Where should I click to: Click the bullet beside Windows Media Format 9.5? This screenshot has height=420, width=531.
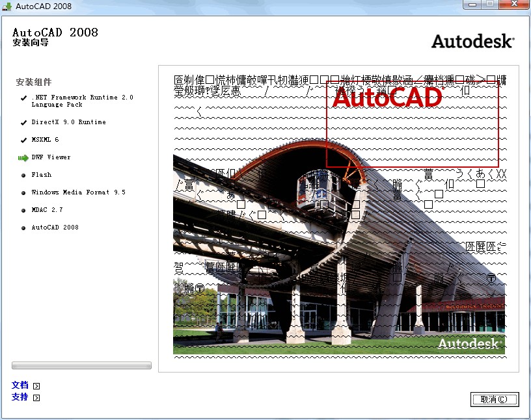coord(23,193)
